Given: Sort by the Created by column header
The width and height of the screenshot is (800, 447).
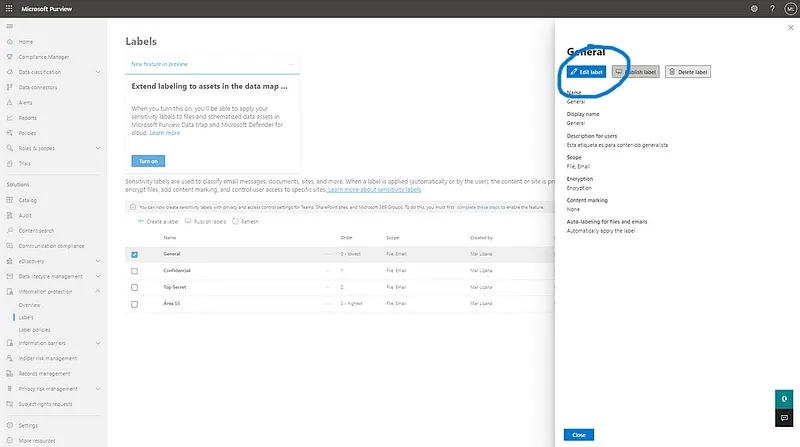Looking at the screenshot, I should pyautogui.click(x=481, y=238).
